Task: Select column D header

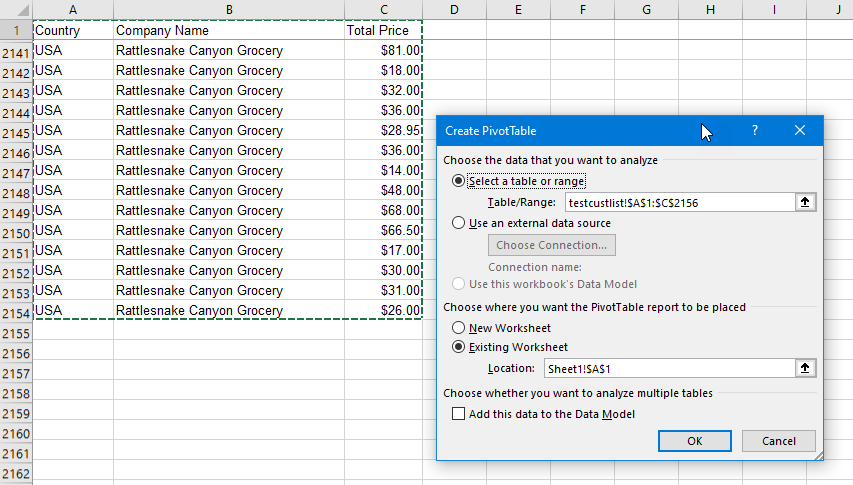Action: 454,9
